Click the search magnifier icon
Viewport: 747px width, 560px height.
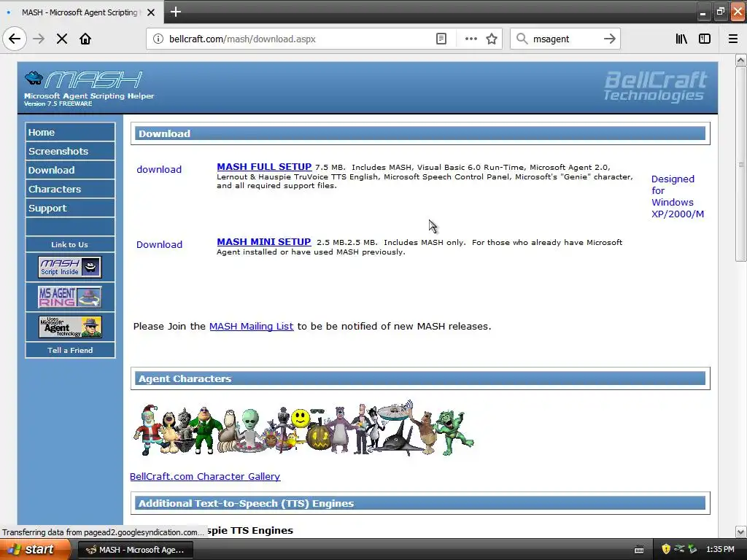click(x=522, y=39)
